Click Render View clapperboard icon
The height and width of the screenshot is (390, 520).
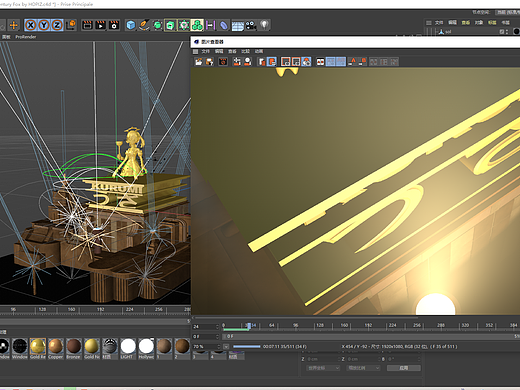pos(87,25)
